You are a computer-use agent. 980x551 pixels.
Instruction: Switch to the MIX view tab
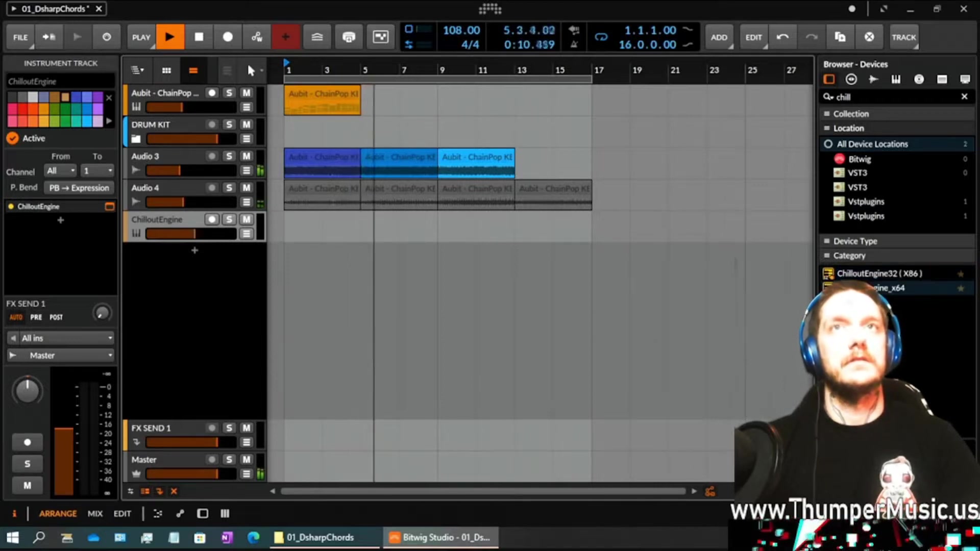95,514
